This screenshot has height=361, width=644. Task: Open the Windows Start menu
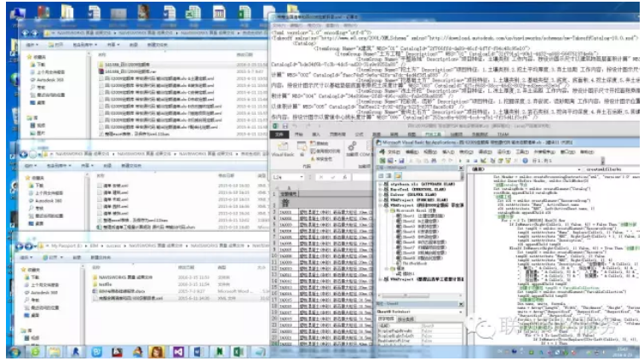click(x=14, y=352)
